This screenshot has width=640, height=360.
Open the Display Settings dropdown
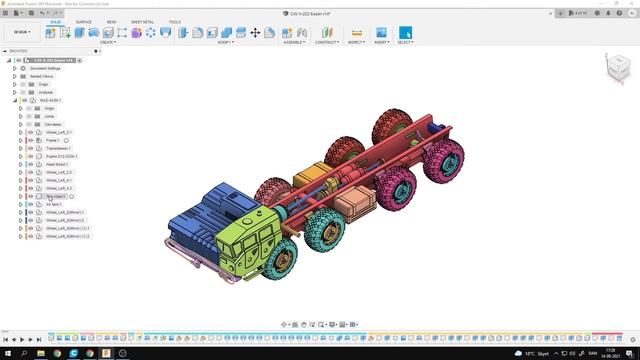pyautogui.click(x=333, y=324)
